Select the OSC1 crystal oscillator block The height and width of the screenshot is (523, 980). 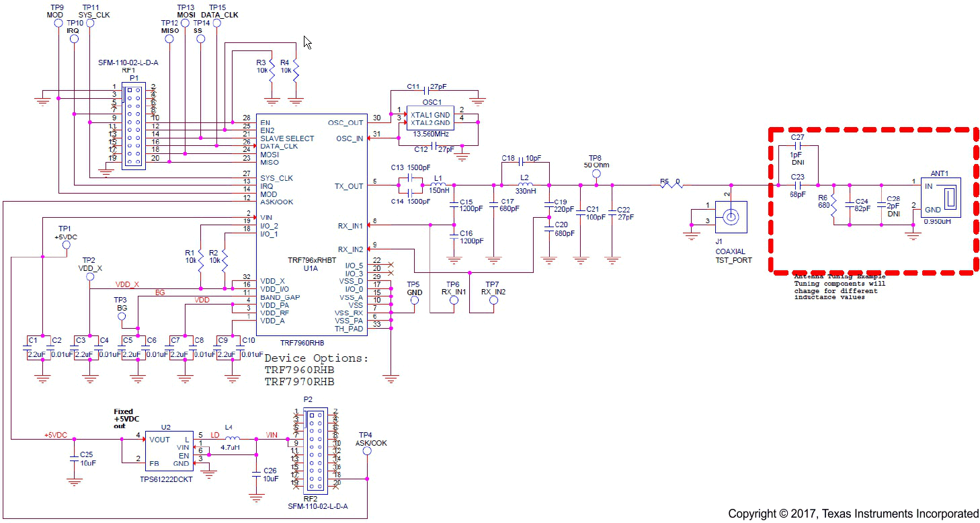click(430, 118)
